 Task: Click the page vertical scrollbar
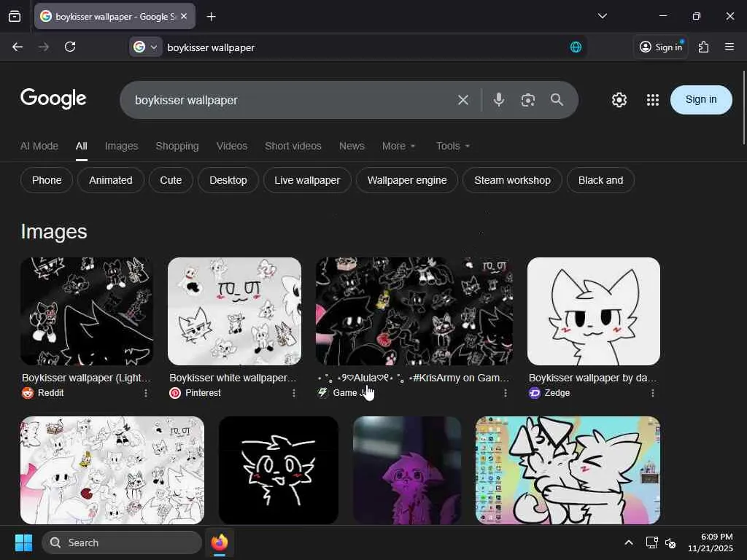coord(743,107)
